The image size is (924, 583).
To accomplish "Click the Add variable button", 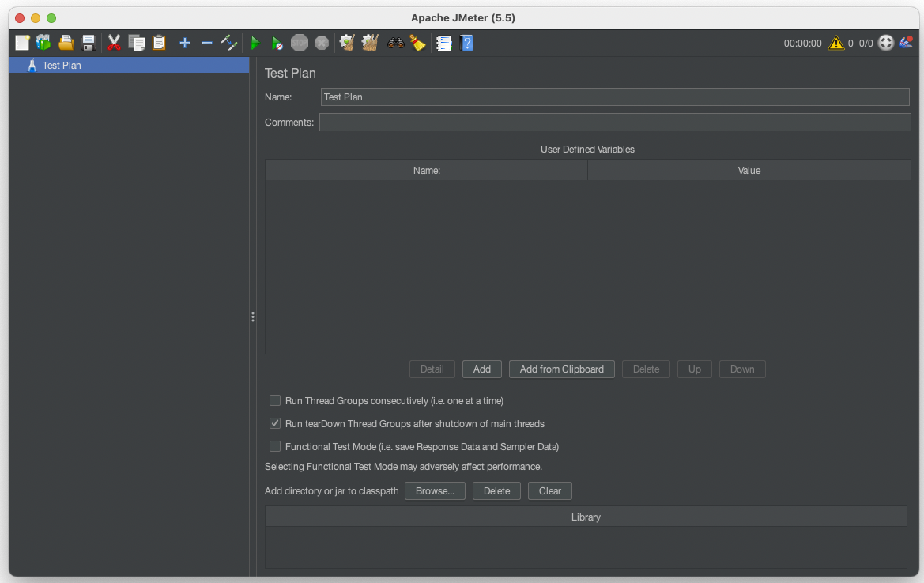I will click(482, 369).
